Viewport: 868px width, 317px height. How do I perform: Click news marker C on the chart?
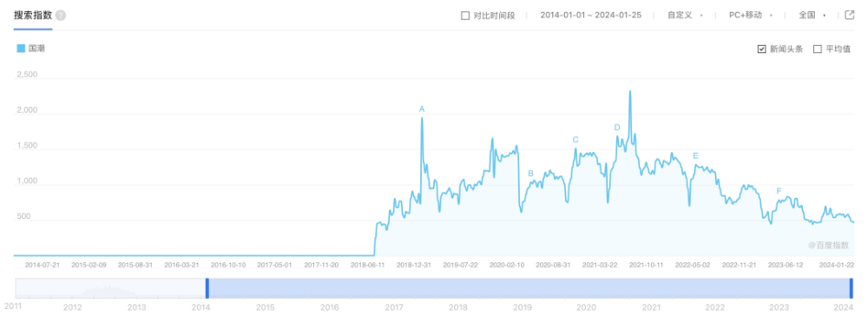[575, 140]
